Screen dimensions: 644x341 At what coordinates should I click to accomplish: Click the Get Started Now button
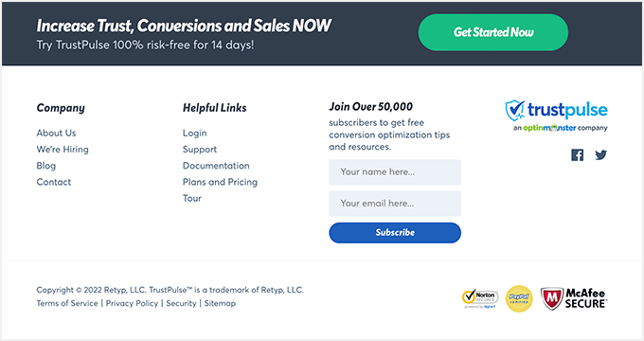493,32
